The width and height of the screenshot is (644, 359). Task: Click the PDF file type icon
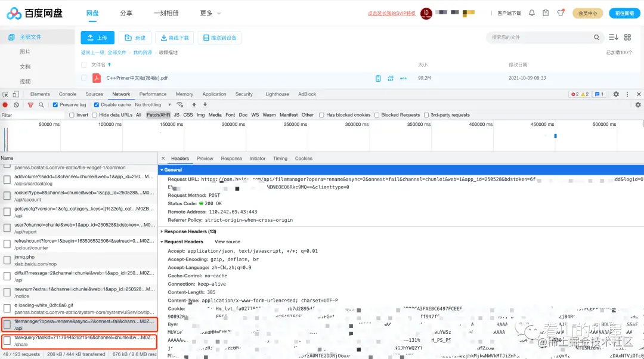point(97,78)
